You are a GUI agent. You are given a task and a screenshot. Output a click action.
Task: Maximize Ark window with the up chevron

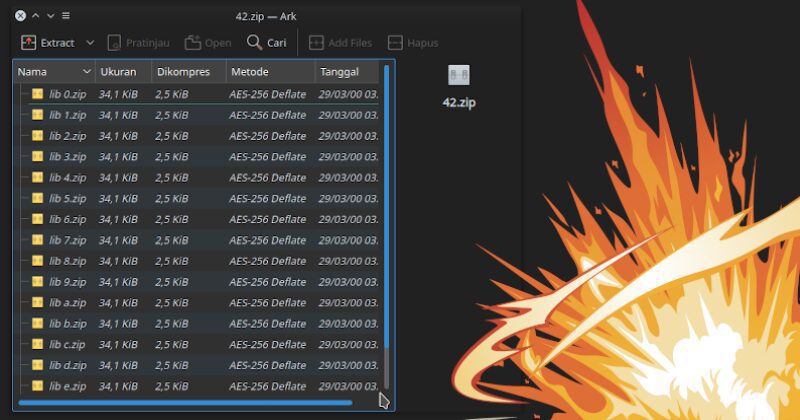point(35,16)
